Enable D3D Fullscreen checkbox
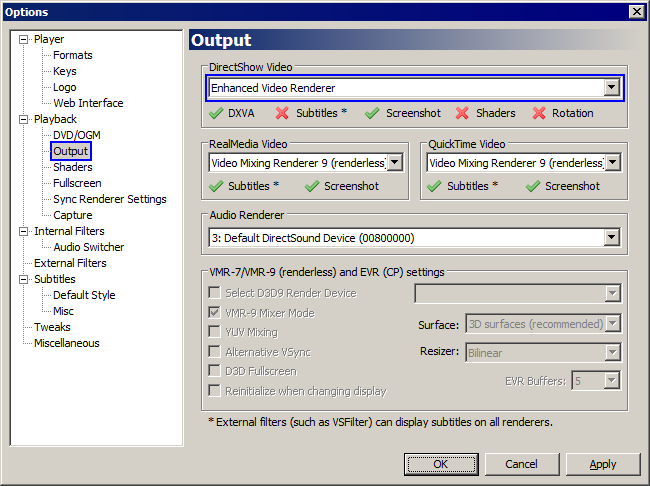Viewport: 650px width, 486px height. (x=214, y=371)
